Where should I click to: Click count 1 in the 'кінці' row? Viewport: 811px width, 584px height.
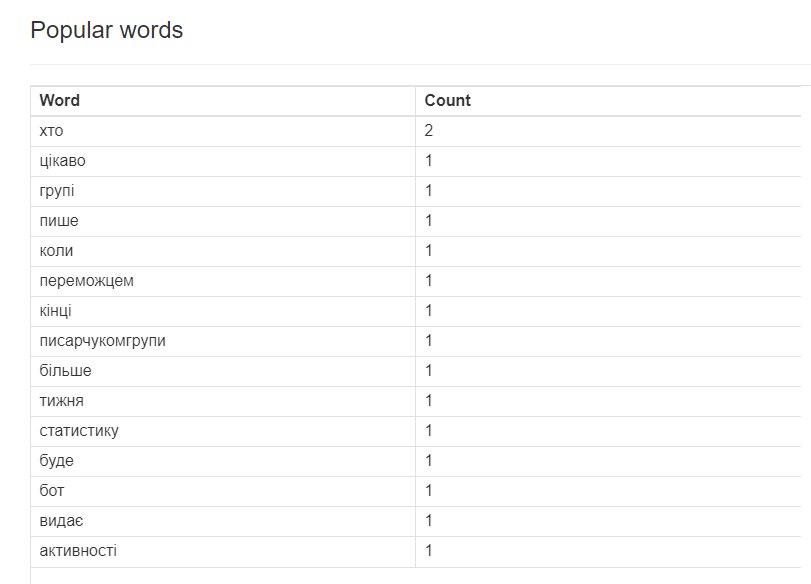(x=428, y=311)
